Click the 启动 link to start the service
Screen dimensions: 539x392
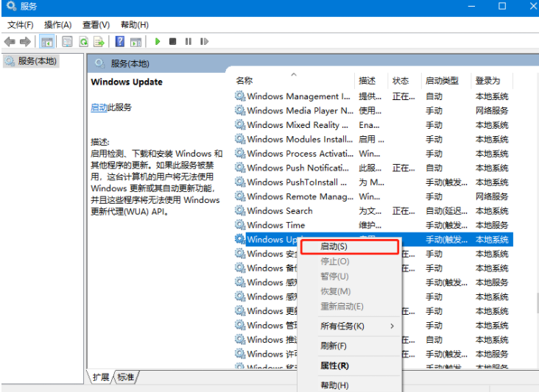[x=99, y=107]
